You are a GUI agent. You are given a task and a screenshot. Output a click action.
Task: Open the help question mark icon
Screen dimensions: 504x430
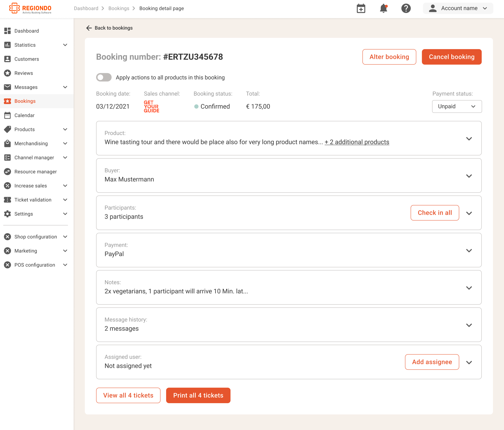tap(406, 8)
